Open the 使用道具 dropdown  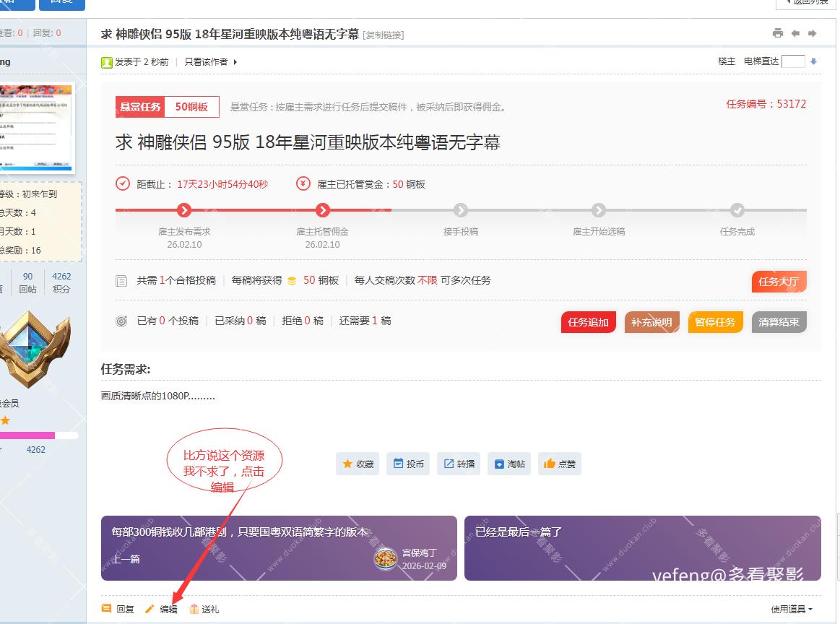791,609
